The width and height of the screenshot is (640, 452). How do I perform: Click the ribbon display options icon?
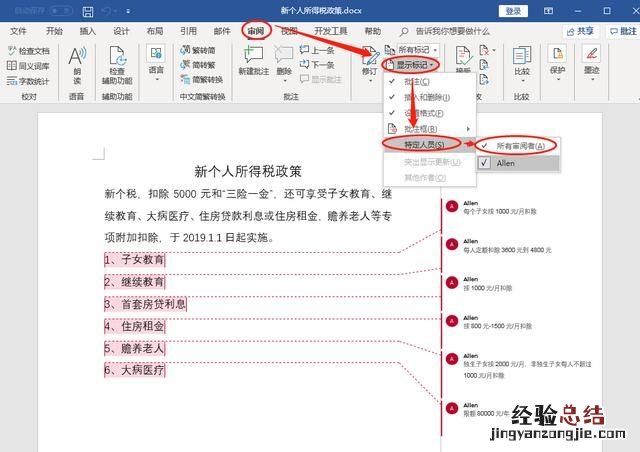click(x=549, y=11)
